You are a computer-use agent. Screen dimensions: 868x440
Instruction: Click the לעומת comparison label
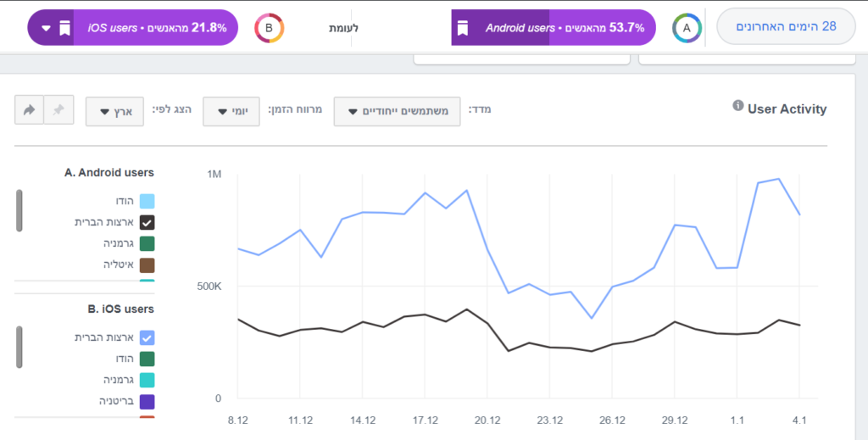344,28
